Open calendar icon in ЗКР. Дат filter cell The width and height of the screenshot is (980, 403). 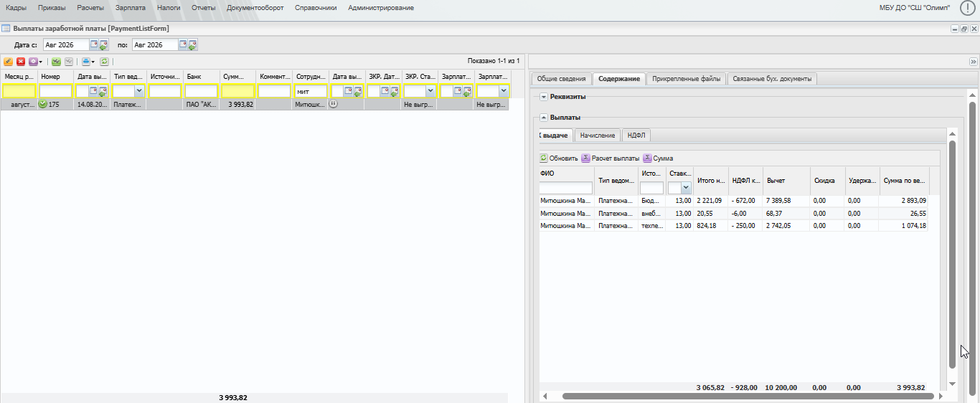[385, 91]
